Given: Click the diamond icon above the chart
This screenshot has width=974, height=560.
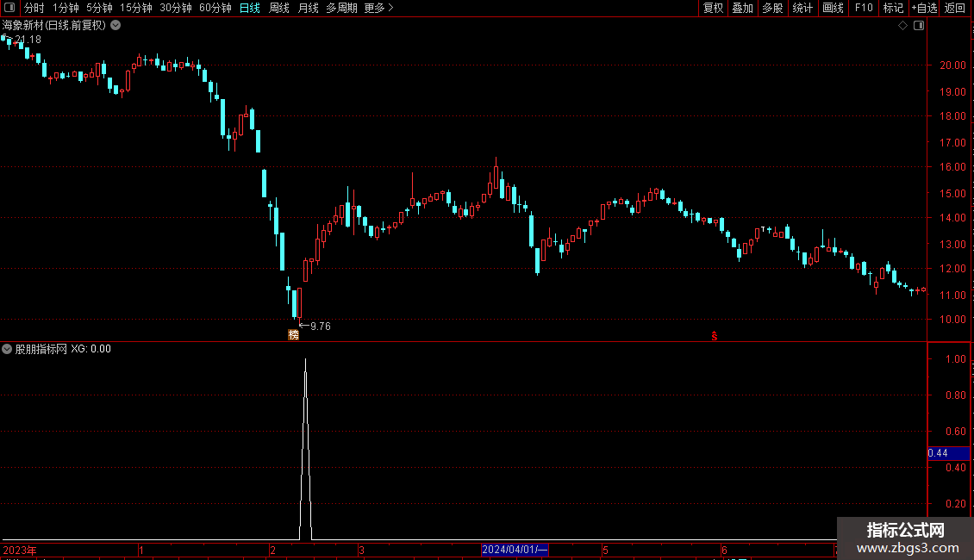Looking at the screenshot, I should 902,26.
